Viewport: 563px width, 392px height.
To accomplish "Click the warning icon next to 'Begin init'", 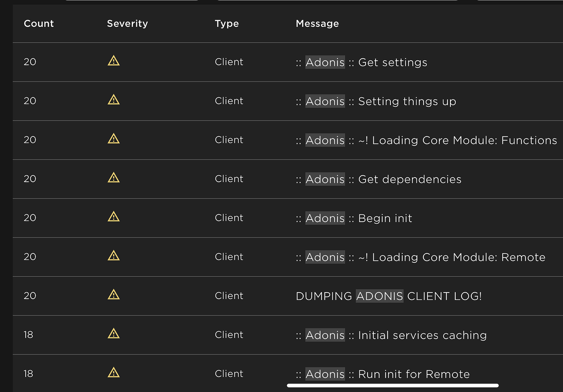I will coord(113,216).
